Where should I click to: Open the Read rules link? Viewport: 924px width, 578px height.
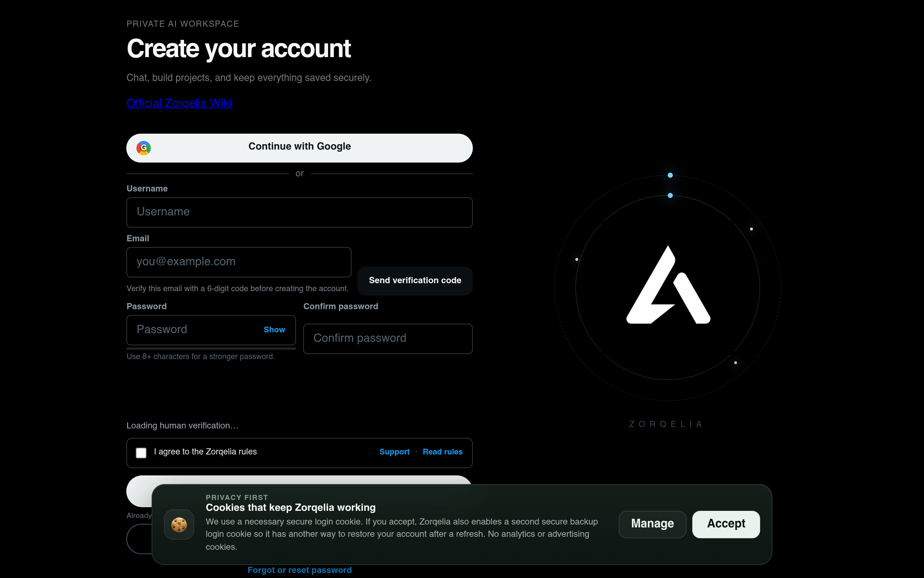point(443,452)
